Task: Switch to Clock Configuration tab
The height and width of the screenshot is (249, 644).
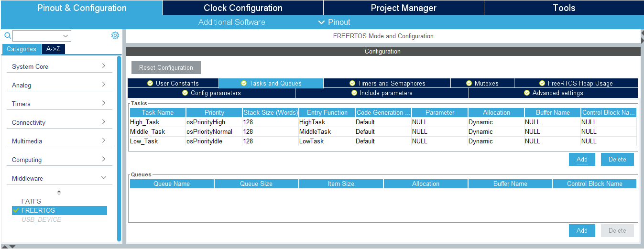Action: pos(243,8)
